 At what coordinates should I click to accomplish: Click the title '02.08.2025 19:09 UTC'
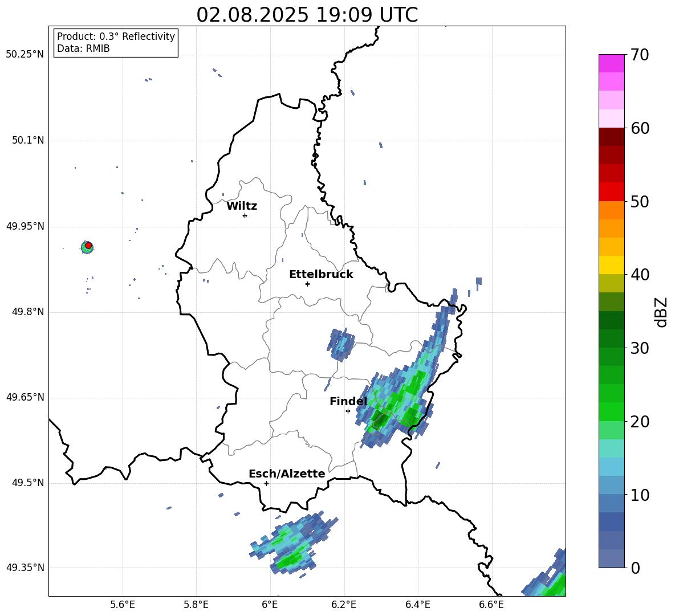tap(307, 15)
